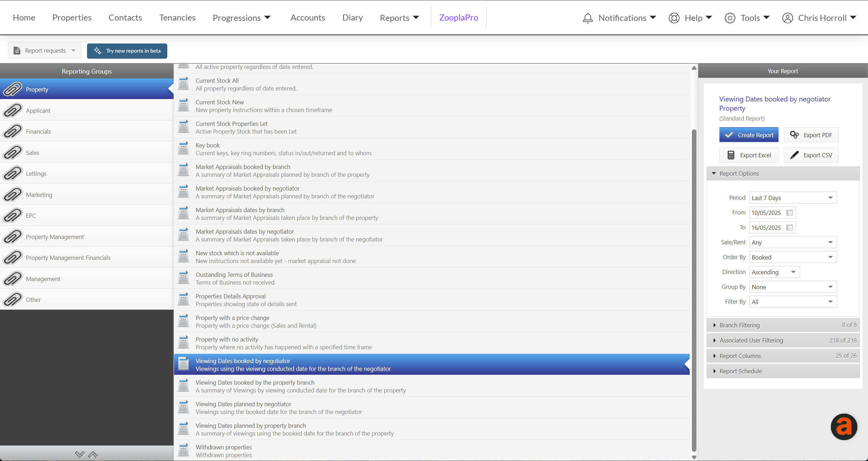
Task: Click the report icon for Withdrawn properties
Action: (183, 450)
